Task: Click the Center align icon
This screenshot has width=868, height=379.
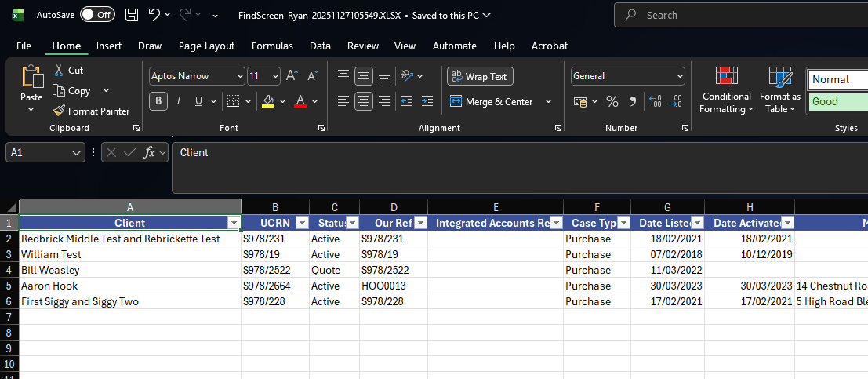Action: 363,101
